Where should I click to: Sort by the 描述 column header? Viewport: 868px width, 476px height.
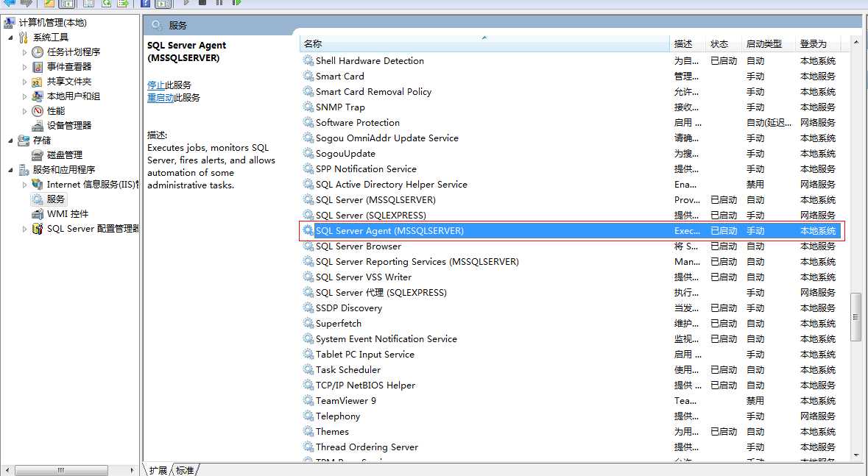click(686, 43)
